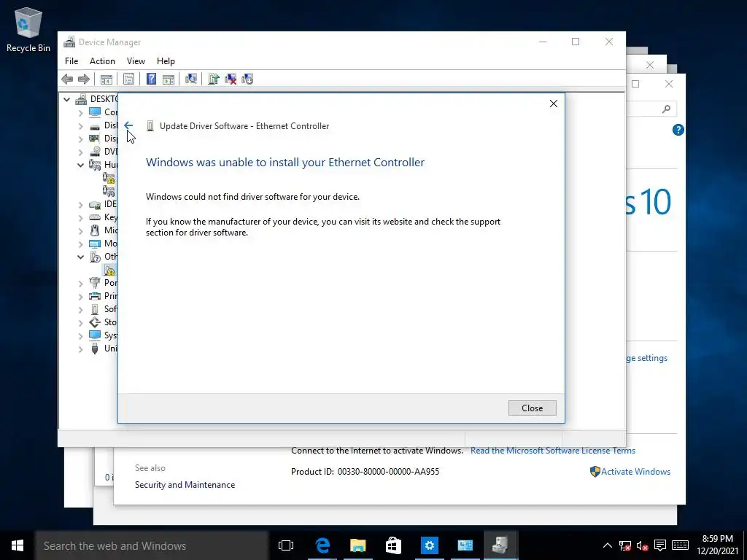Click the network disconnected tray icon

pyautogui.click(x=624, y=545)
